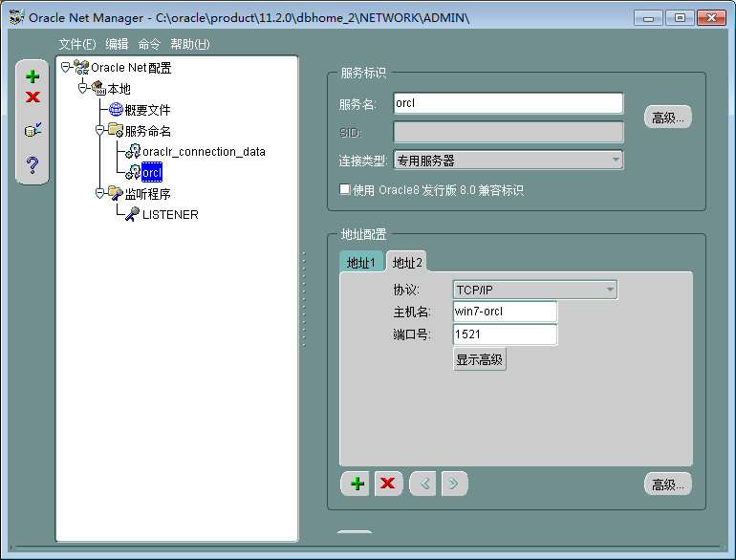Open the 连接类型 dropdown
This screenshot has width=736, height=560.
509,160
